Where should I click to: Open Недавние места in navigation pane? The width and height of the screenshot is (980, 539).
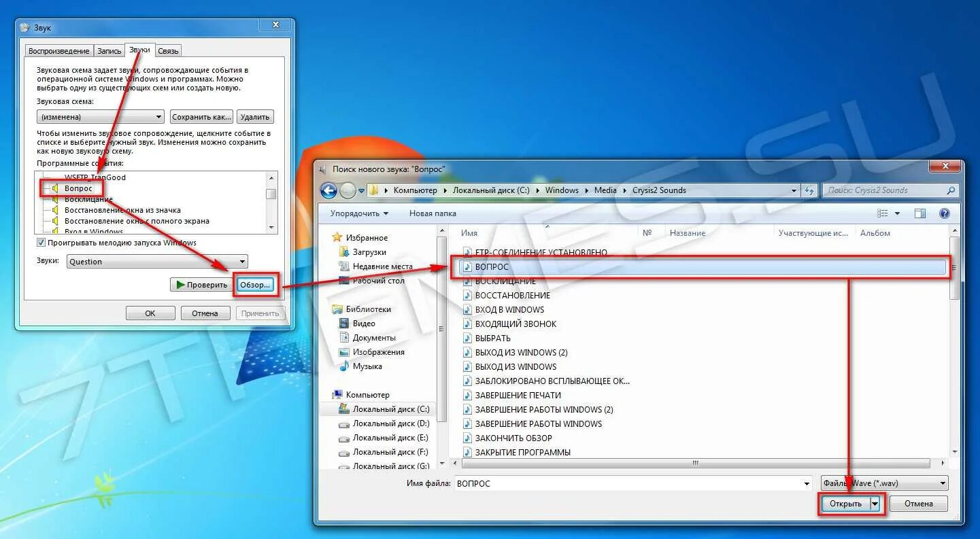point(383,266)
